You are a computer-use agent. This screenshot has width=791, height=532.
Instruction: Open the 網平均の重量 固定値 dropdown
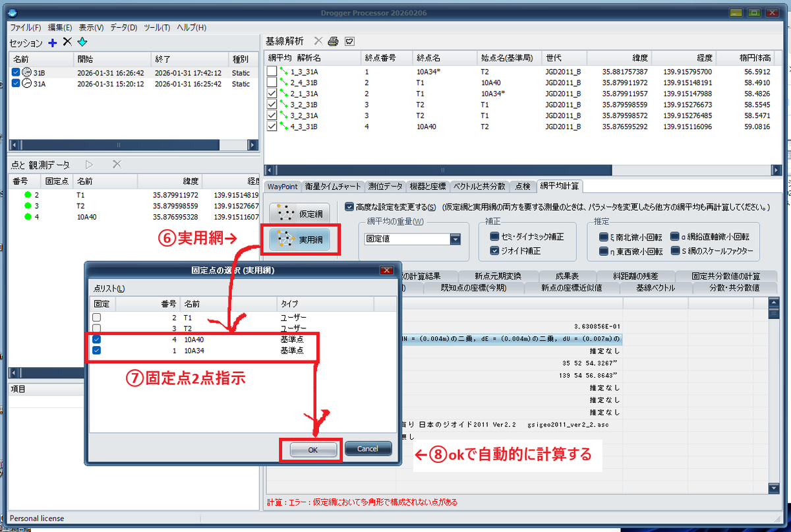click(455, 239)
